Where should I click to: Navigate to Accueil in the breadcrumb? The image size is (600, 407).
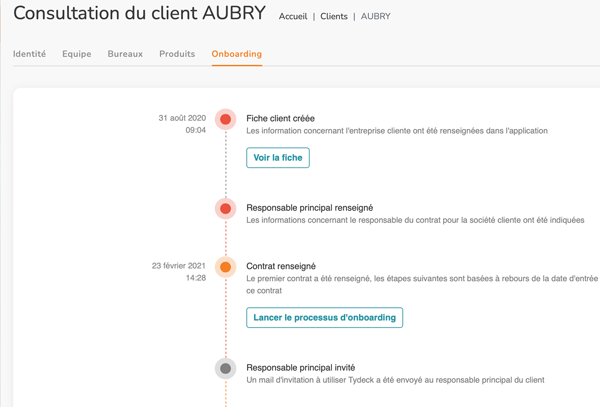click(x=293, y=17)
